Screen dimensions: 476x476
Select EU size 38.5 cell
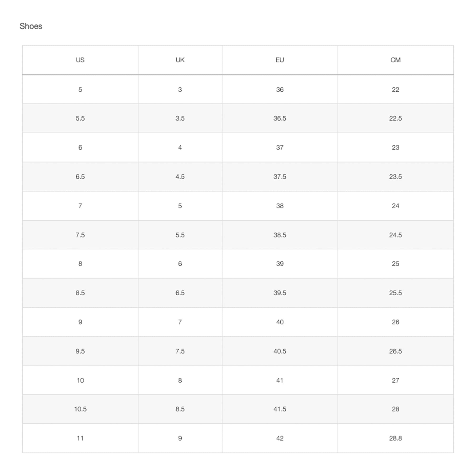280,235
